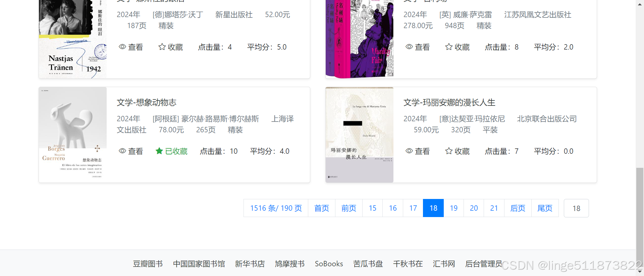644x276 pixels.
Task: Jump to the last page with 尾页
Action: pos(545,208)
